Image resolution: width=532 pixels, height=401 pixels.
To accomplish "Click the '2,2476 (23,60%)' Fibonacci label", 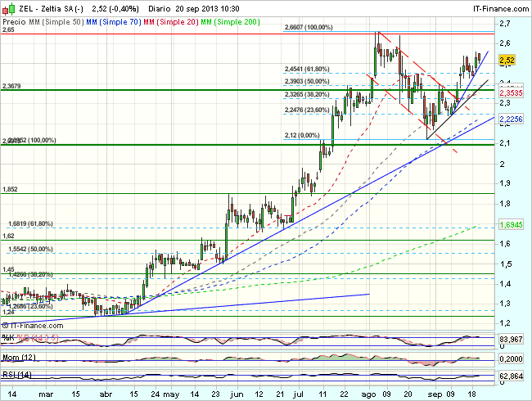I will (307, 110).
